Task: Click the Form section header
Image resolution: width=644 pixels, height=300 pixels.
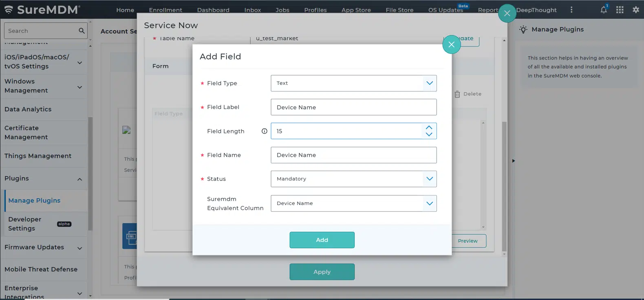Action: click(x=161, y=66)
